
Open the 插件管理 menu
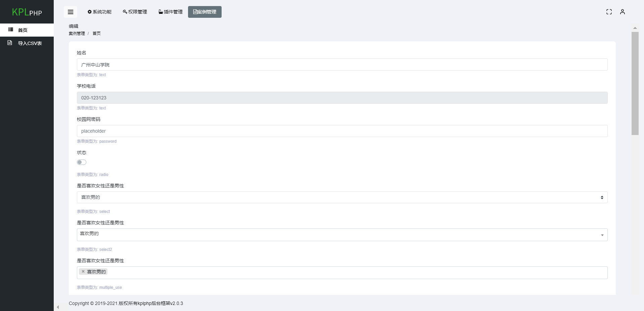pyautogui.click(x=171, y=12)
